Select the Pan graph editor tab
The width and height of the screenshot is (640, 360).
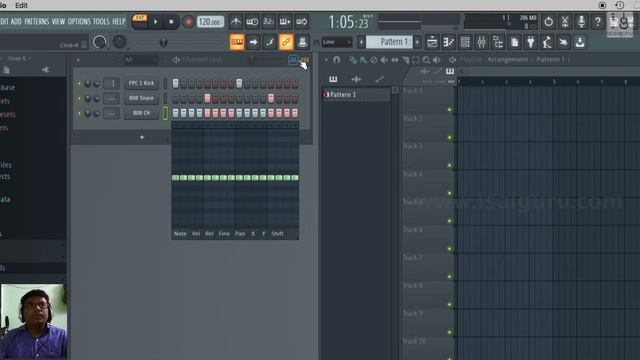click(240, 234)
